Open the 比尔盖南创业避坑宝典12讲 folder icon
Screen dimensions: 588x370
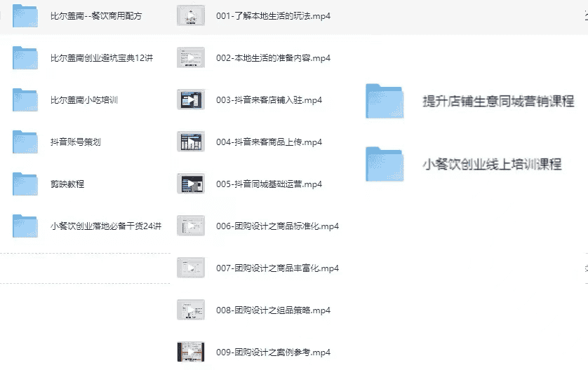pos(25,57)
